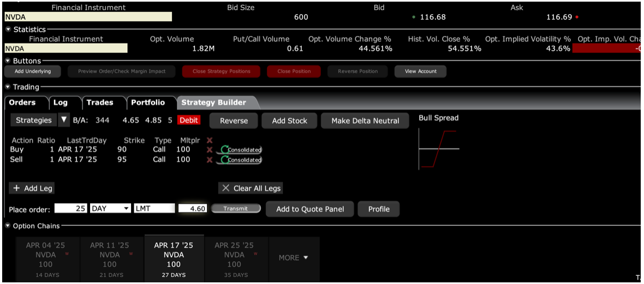Collapse the Buttons section
The image size is (644, 284).
[x=8, y=61]
